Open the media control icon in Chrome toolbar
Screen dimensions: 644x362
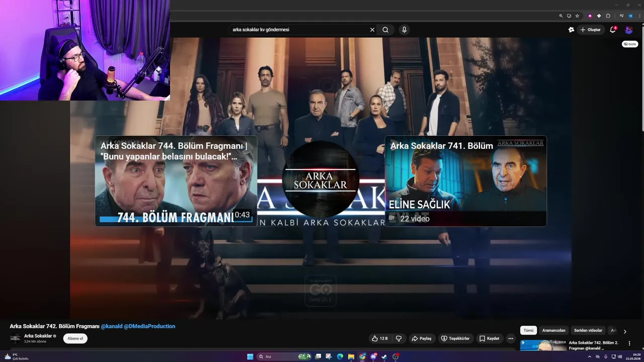tap(622, 16)
